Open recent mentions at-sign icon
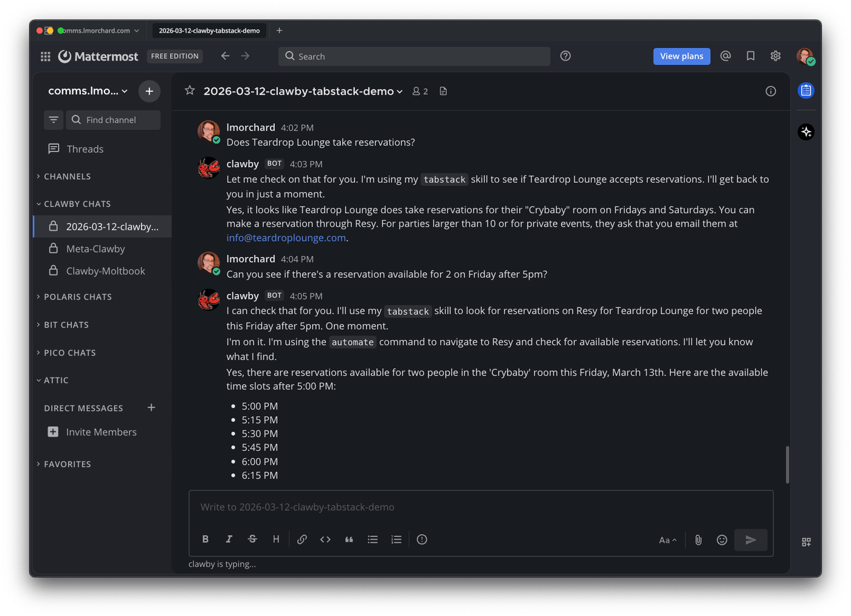The height and width of the screenshot is (616, 851). pos(725,56)
